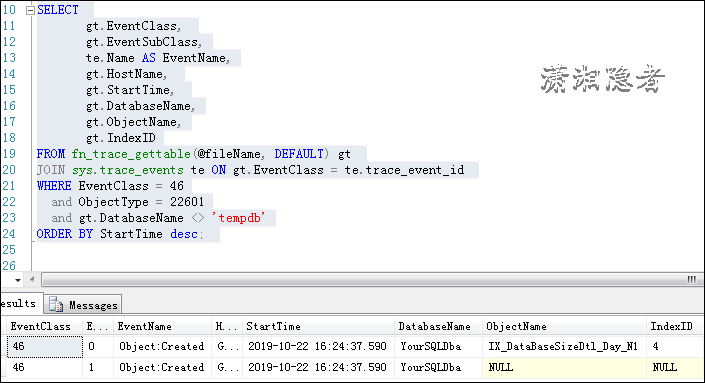Image resolution: width=705 pixels, height=383 pixels.
Task: Click the Messages tab icon
Action: 56,304
